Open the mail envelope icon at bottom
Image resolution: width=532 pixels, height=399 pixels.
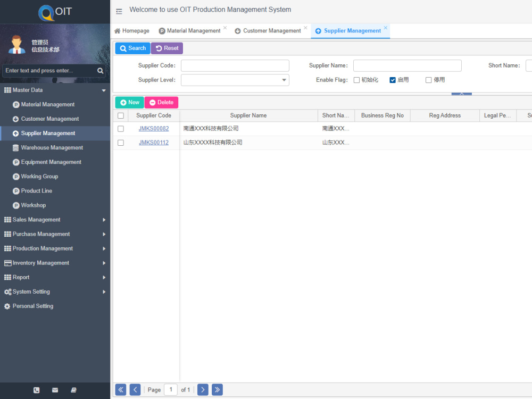(x=55, y=390)
